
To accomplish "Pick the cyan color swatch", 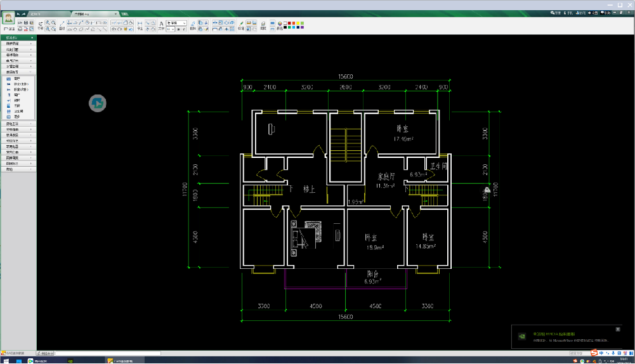I will point(294,27).
